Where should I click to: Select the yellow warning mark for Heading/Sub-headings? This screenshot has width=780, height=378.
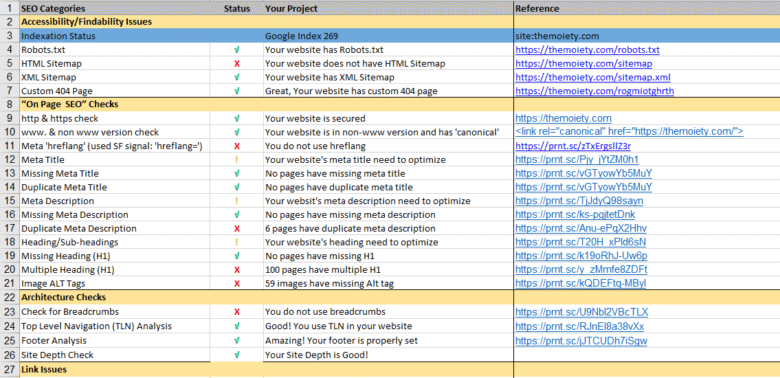click(237, 242)
